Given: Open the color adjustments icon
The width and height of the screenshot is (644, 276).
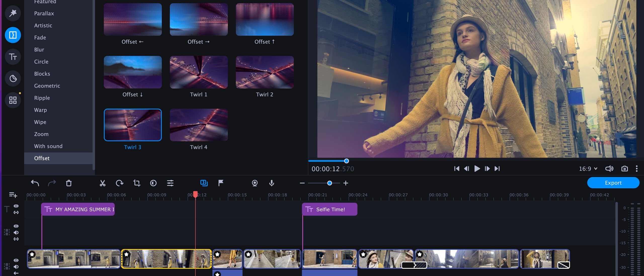Looking at the screenshot, I should tap(153, 183).
